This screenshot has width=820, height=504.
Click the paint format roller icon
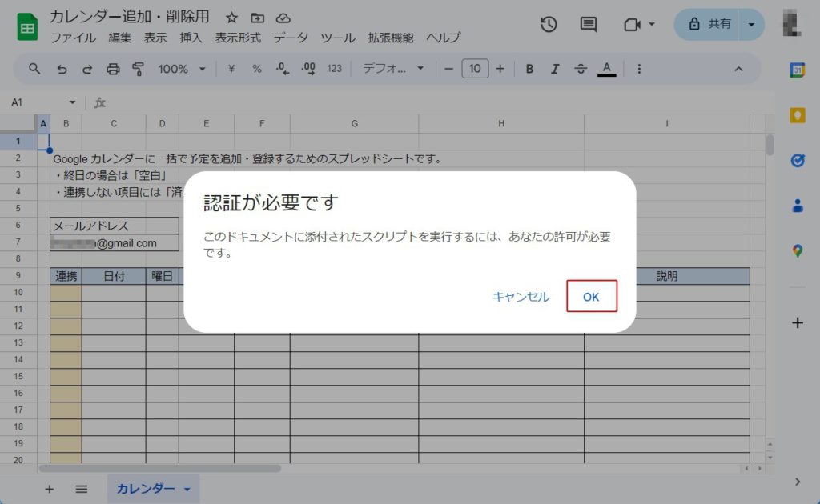coord(138,69)
